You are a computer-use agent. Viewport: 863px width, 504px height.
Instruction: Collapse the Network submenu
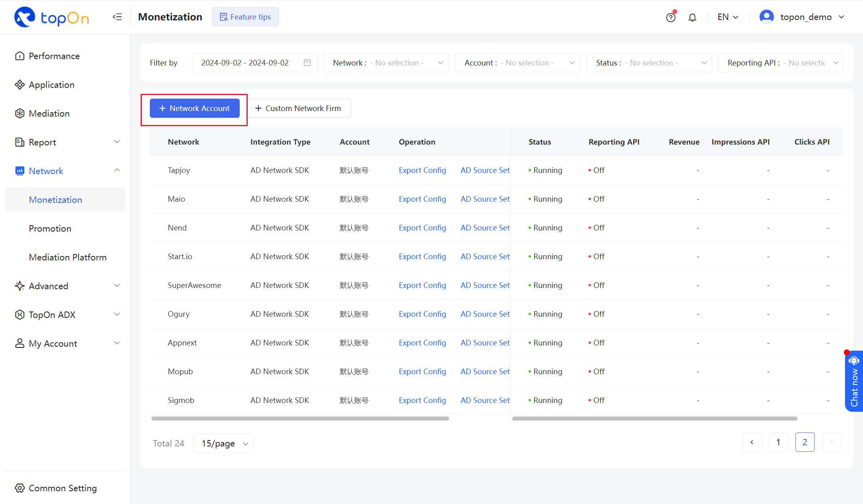[x=117, y=171]
